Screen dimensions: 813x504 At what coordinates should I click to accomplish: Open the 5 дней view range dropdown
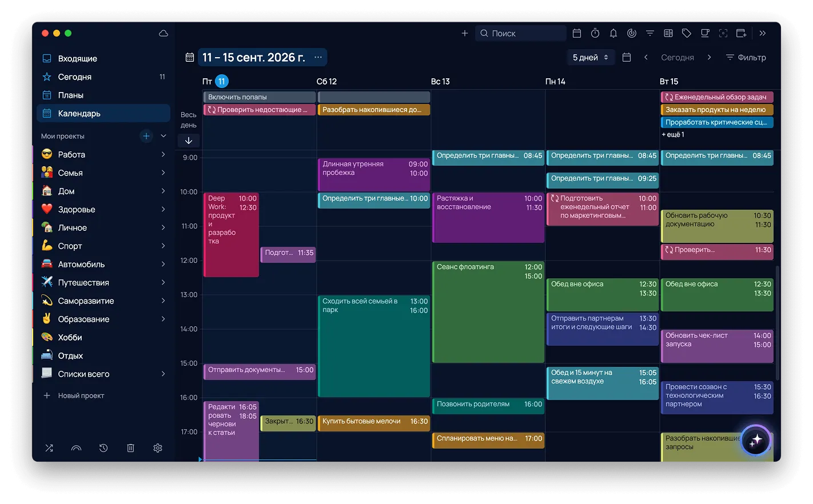591,57
